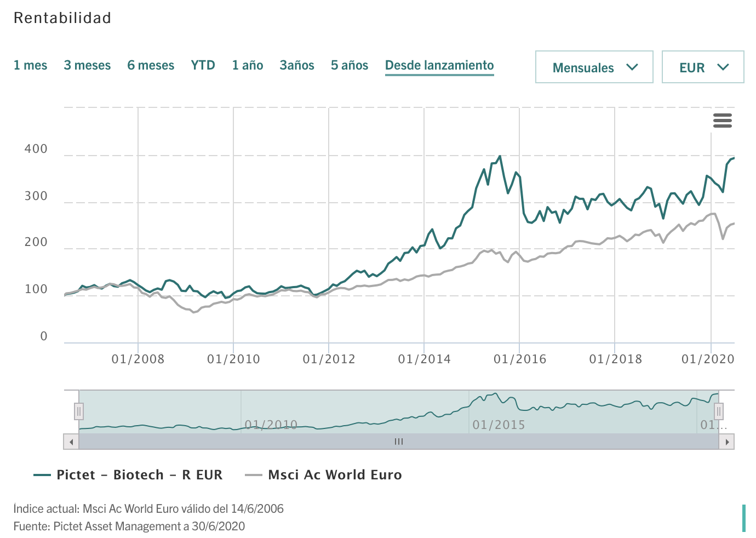Click the left range handle of navigator

point(79,411)
